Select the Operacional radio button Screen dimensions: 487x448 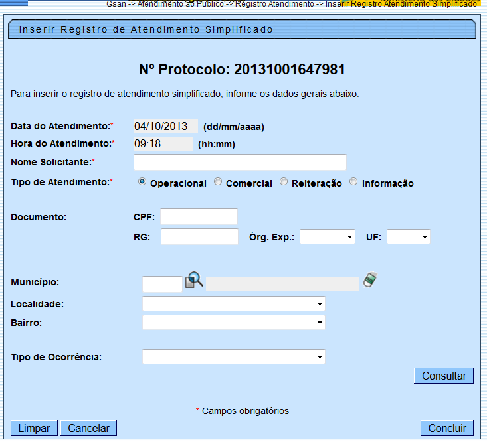tap(142, 182)
